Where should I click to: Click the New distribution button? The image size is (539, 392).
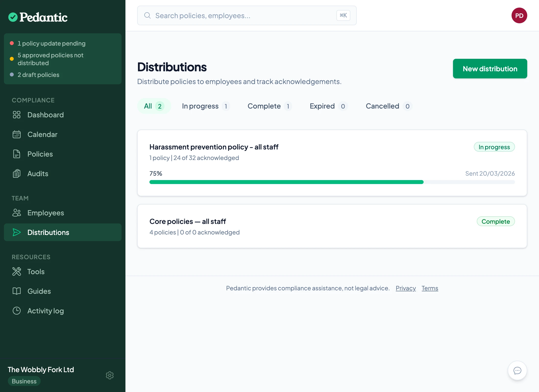coord(490,69)
